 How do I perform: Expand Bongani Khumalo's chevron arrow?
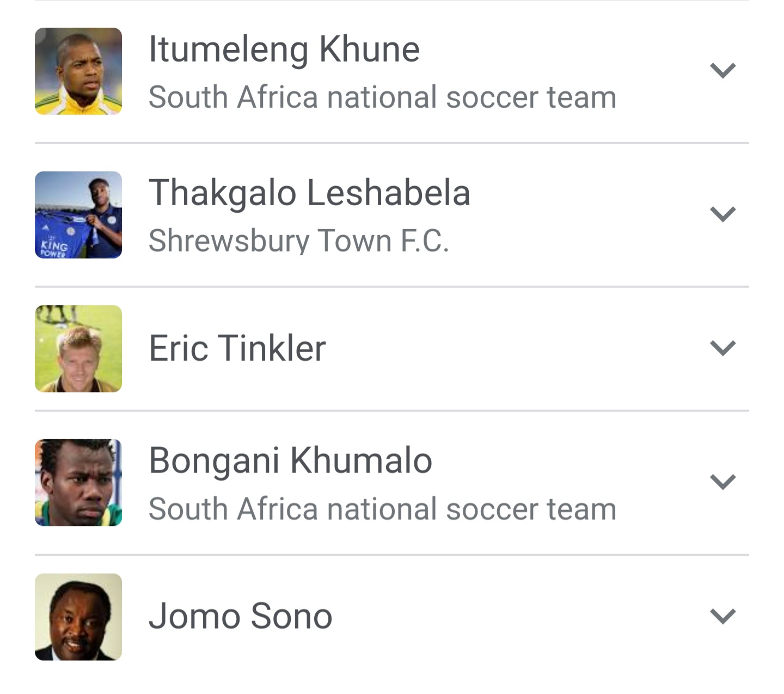(x=722, y=482)
